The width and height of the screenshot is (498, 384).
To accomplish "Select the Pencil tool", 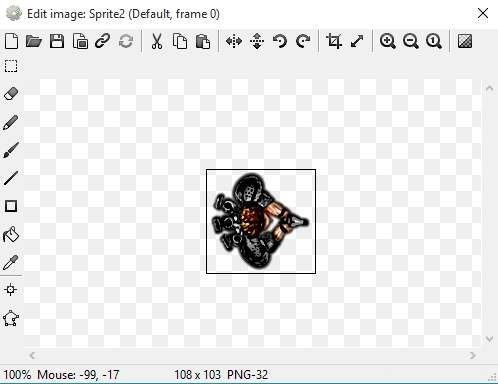I will click(x=11, y=122).
